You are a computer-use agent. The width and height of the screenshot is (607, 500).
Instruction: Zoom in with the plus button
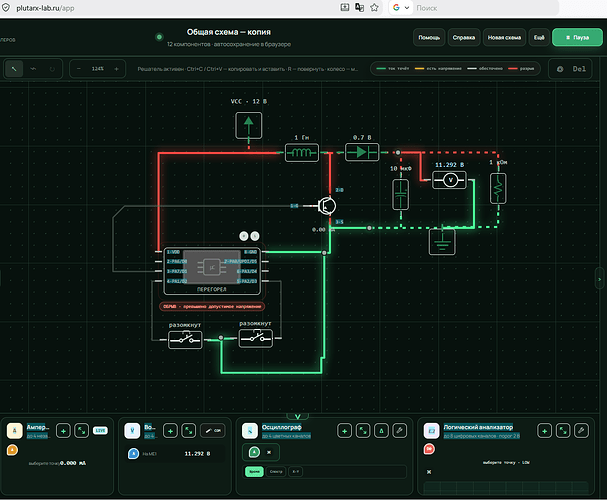click(116, 69)
